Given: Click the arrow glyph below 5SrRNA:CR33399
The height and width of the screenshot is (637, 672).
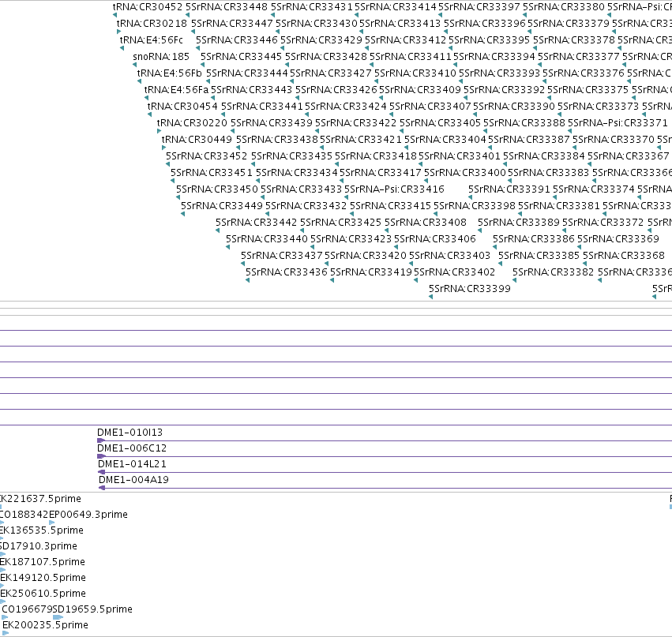Looking at the screenshot, I should pyautogui.click(x=430, y=297).
